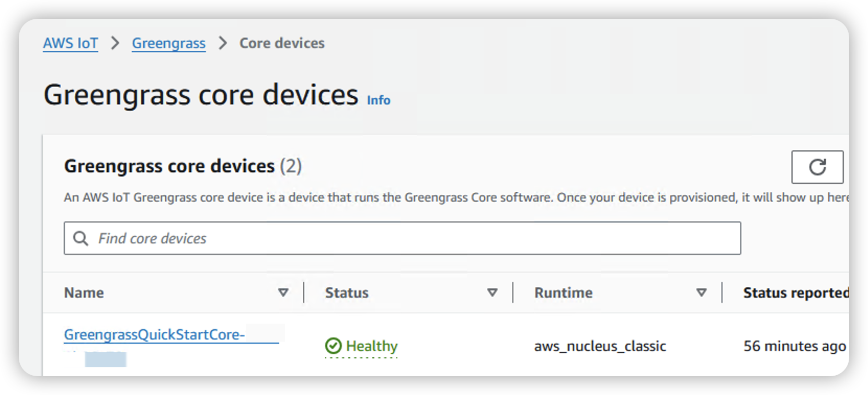This screenshot has width=868, height=395.
Task: Open the GreengrassQuickStartCore device link
Action: pyautogui.click(x=154, y=335)
